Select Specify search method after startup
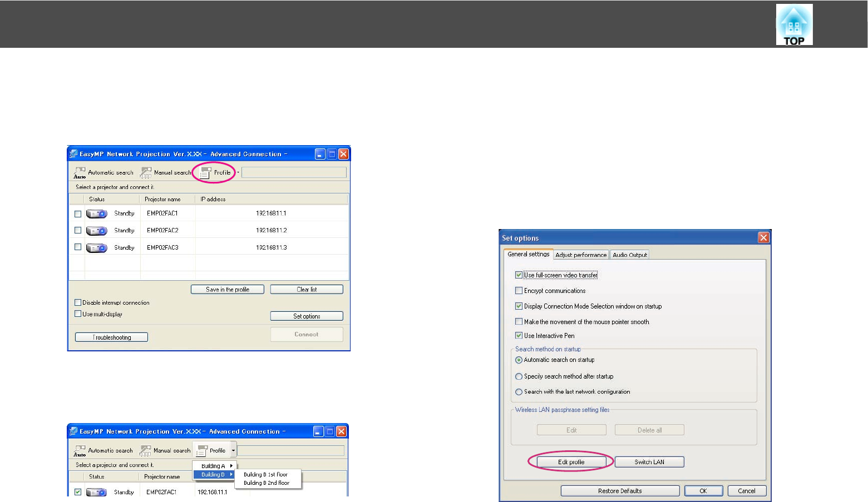This screenshot has height=502, width=868. [x=519, y=376]
